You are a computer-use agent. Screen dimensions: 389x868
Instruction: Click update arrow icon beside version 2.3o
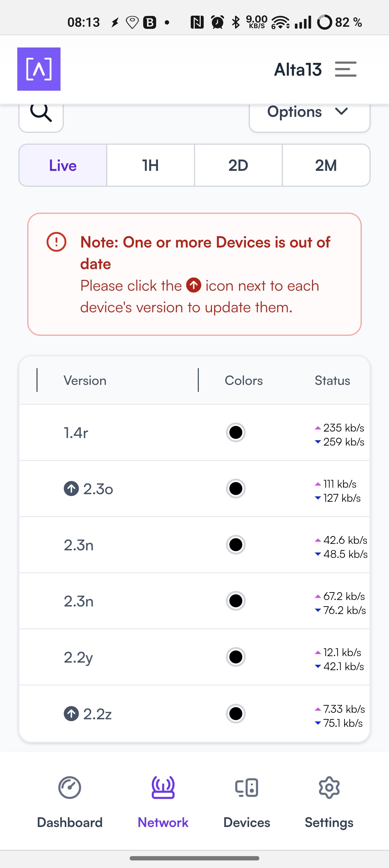[x=71, y=489]
